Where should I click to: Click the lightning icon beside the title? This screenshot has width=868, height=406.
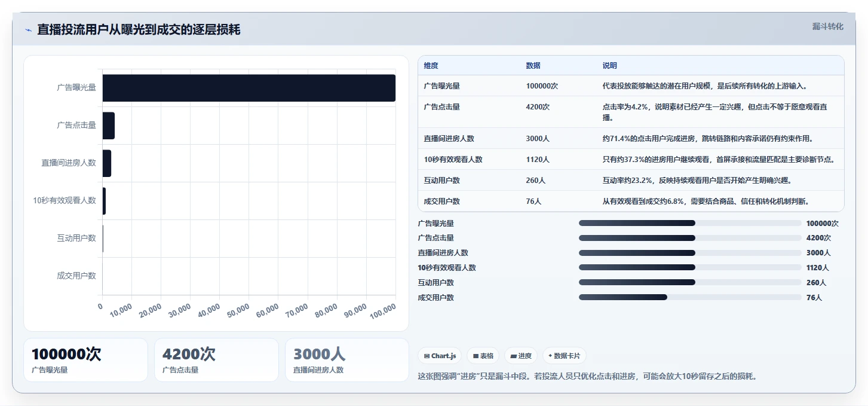[28, 30]
